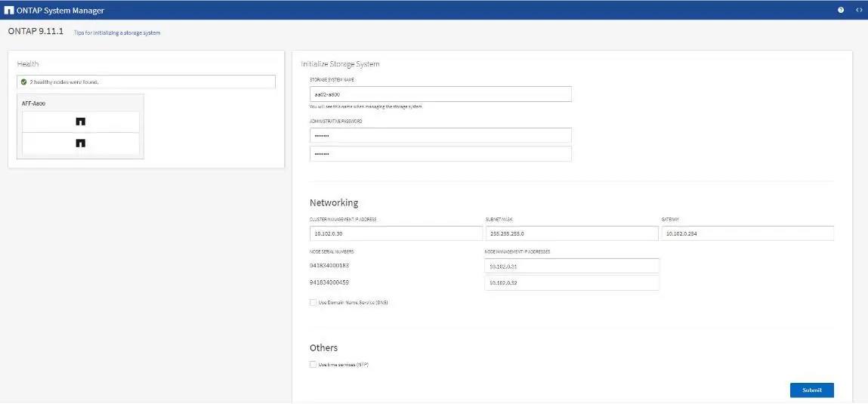Click the NetApp logo in header

click(x=9, y=10)
